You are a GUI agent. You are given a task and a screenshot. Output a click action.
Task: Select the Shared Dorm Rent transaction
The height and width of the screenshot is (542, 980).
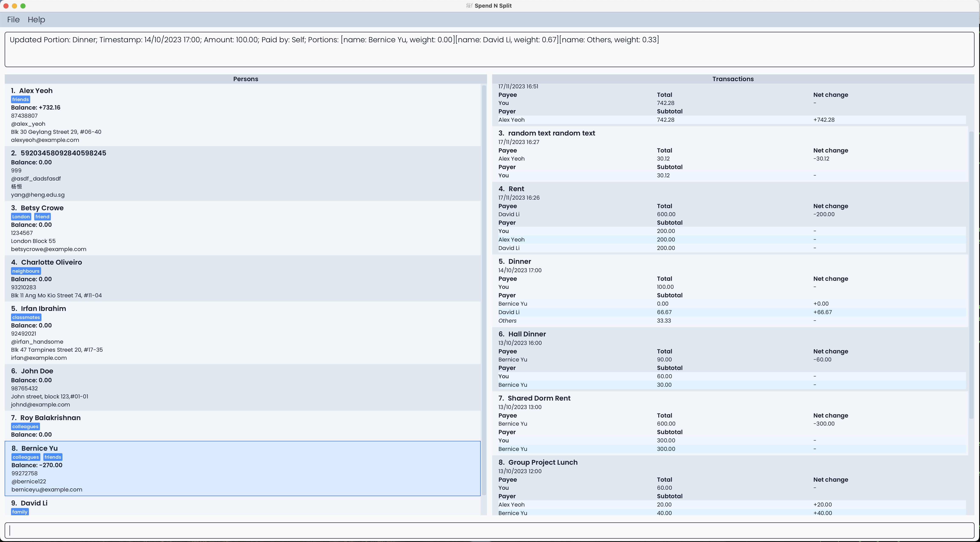[539, 398]
